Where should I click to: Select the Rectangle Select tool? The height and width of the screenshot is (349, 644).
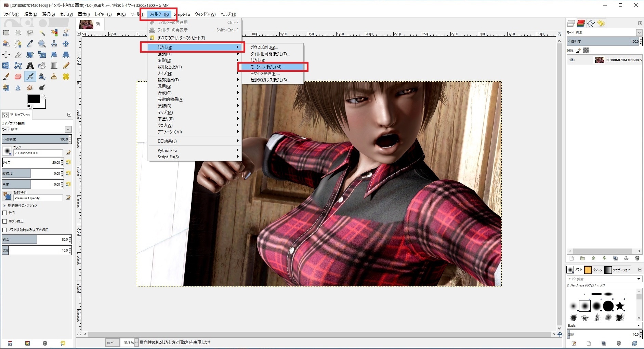coord(6,33)
